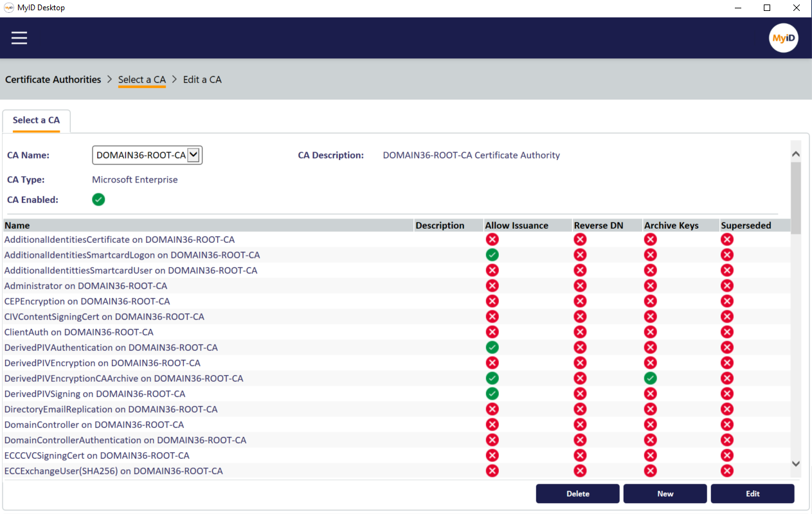Click Archive Keys icon for ClientAuth row

651,332
